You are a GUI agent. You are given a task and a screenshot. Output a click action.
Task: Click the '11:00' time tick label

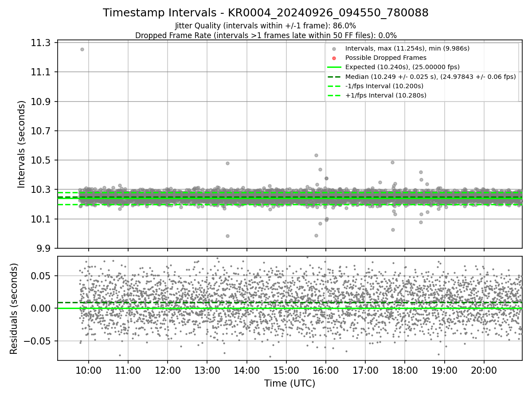click(x=128, y=371)
